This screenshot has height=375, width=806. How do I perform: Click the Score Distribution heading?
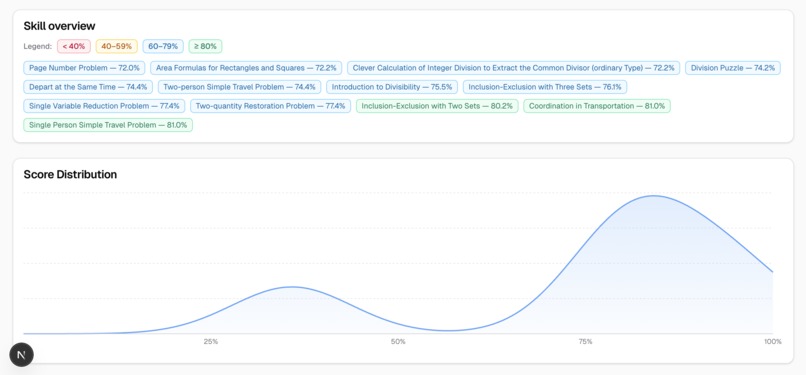pos(70,174)
